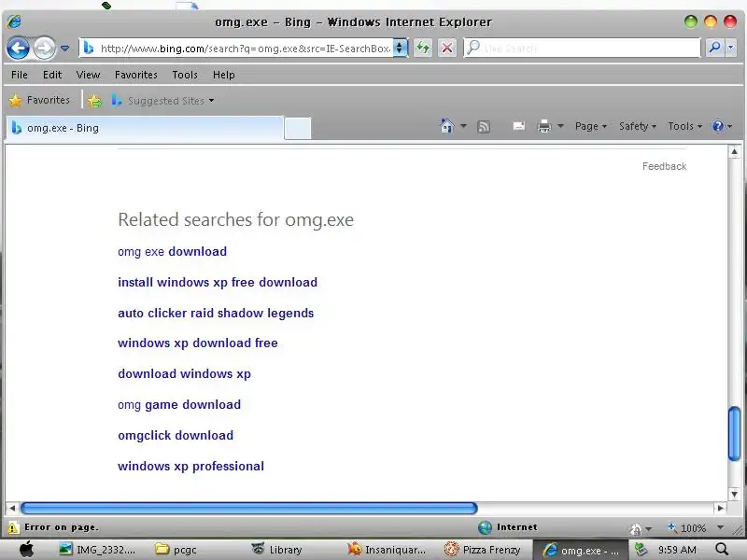Open the Favorites star button
This screenshot has width=747, height=560.
tap(39, 100)
